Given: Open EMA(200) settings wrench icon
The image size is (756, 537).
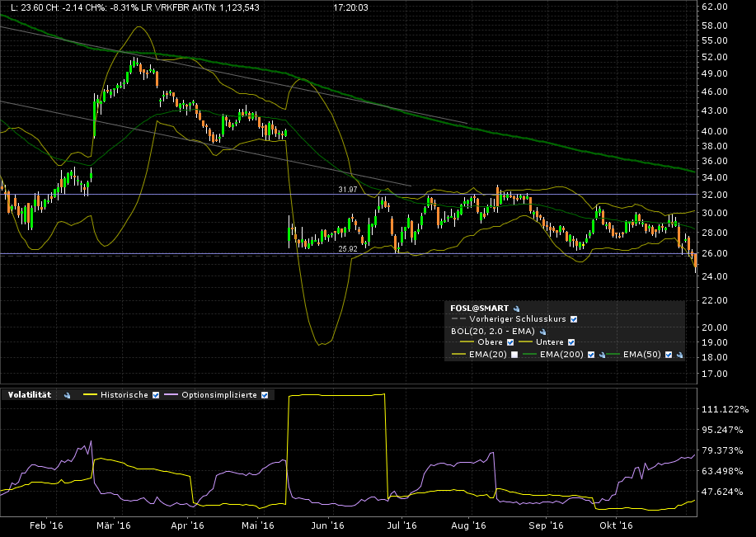Looking at the screenshot, I should coord(603,354).
